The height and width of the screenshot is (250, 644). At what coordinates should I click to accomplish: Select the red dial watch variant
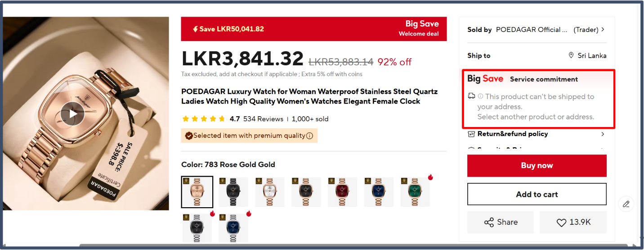pos(343,192)
